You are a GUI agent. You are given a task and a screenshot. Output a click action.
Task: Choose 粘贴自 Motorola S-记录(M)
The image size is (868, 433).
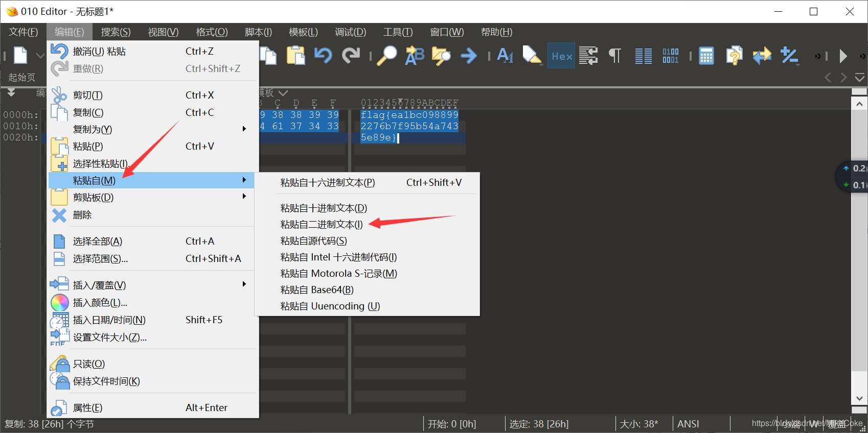click(367, 273)
